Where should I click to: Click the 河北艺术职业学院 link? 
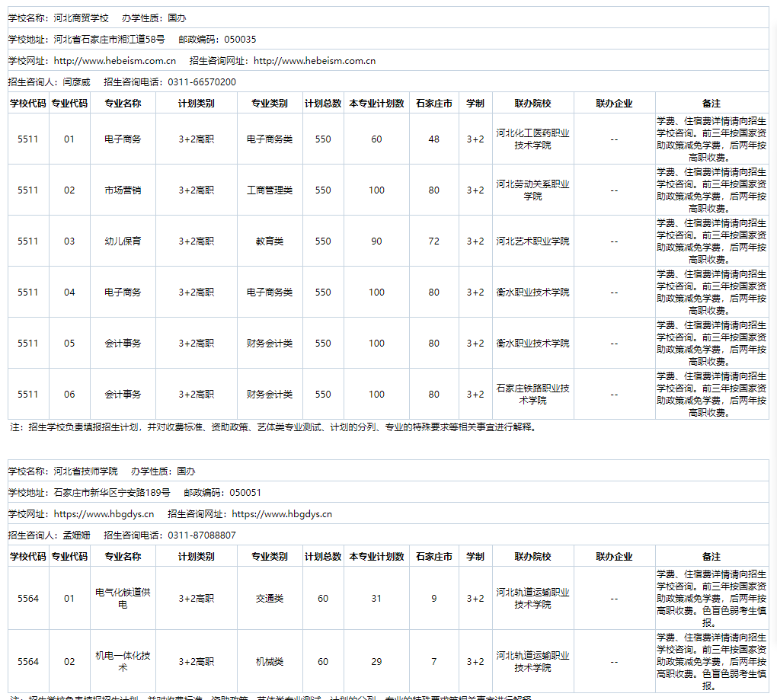pos(533,241)
